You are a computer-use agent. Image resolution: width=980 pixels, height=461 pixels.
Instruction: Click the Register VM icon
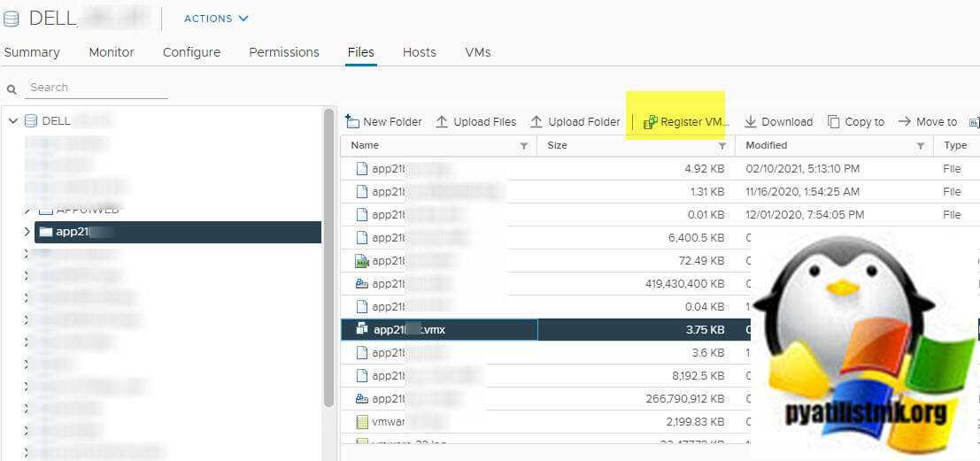[651, 122]
